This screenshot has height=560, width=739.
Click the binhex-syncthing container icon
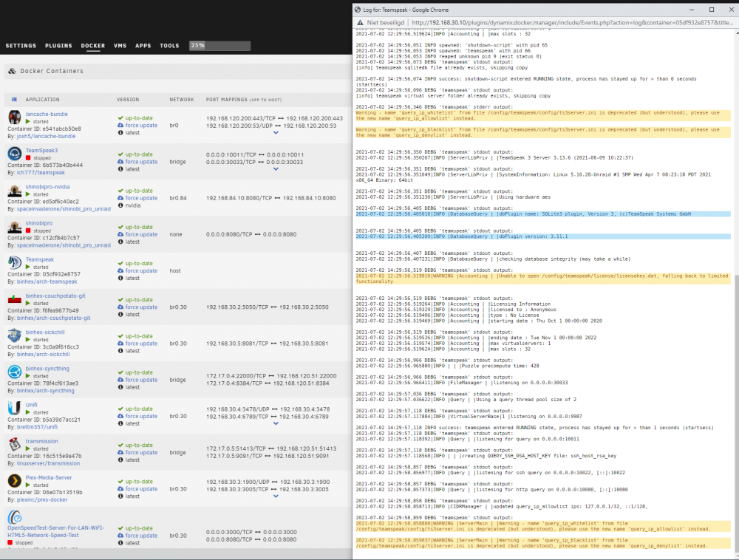[x=15, y=371]
